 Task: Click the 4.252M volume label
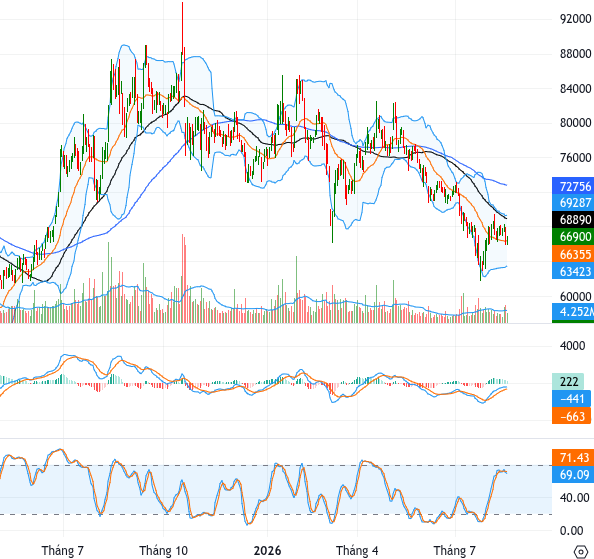pyautogui.click(x=573, y=312)
